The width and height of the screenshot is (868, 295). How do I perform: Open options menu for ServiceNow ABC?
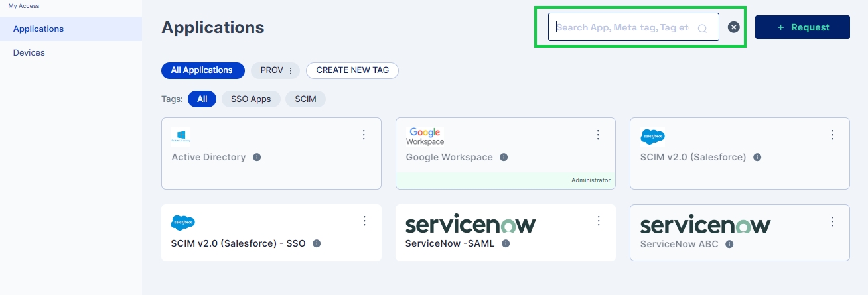point(832,221)
